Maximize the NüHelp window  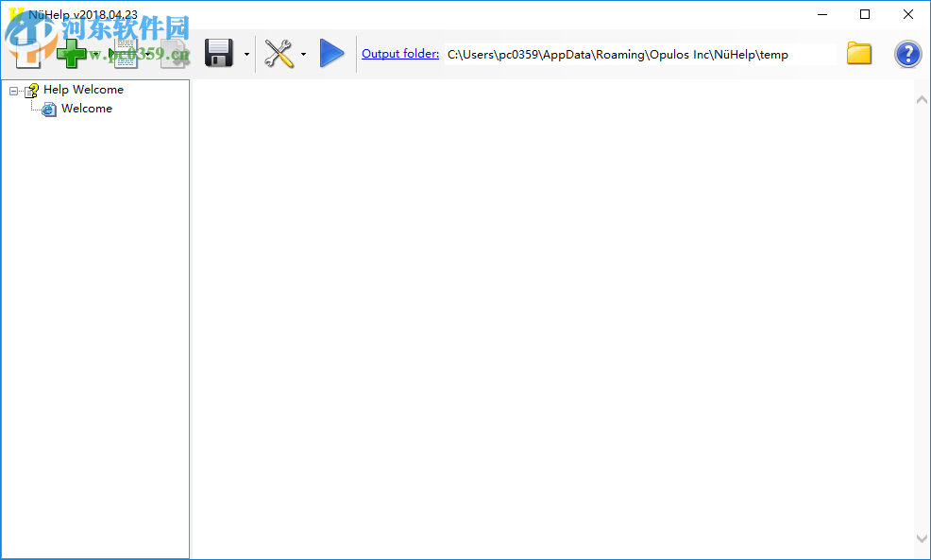click(x=865, y=14)
